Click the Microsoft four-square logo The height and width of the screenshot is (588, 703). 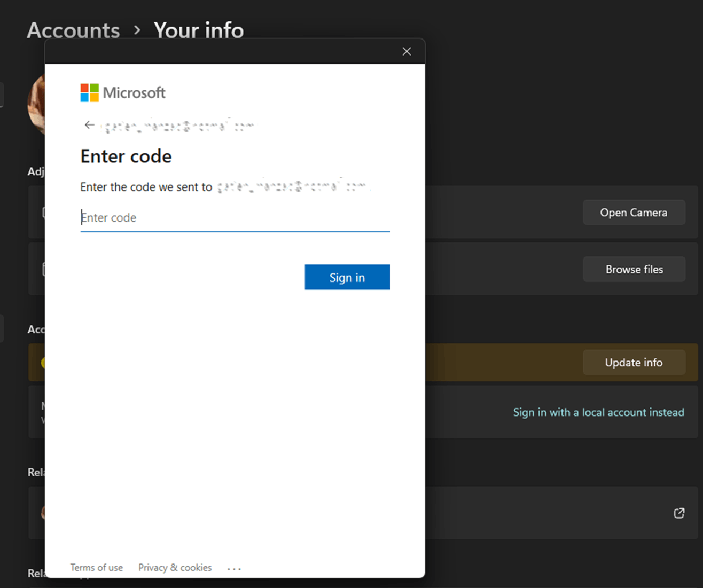(x=90, y=92)
